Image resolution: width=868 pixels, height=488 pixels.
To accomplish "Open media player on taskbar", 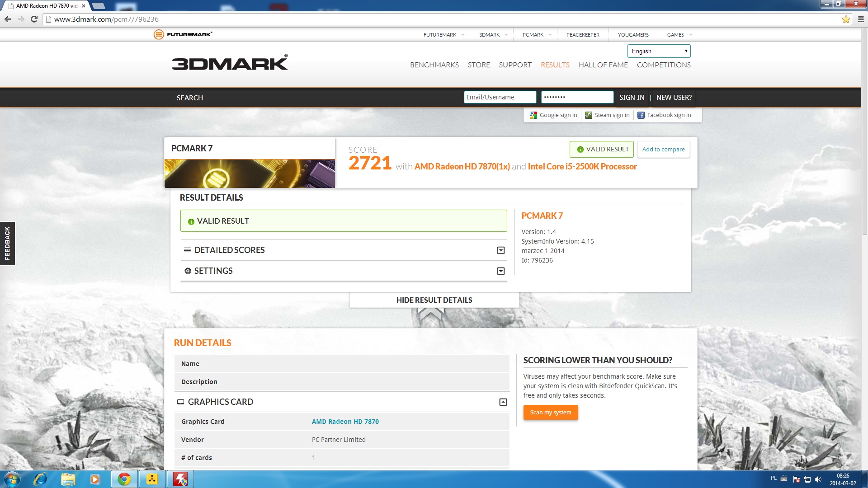I will pos(95,479).
